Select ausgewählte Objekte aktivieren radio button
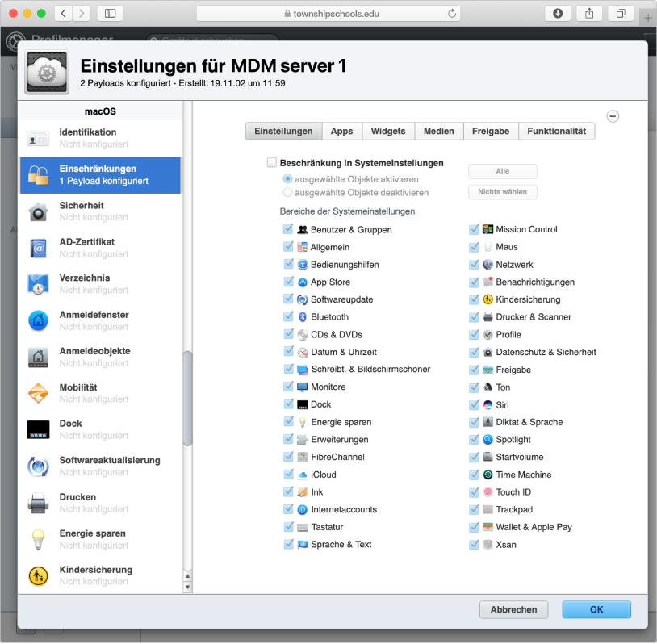 coord(287,179)
